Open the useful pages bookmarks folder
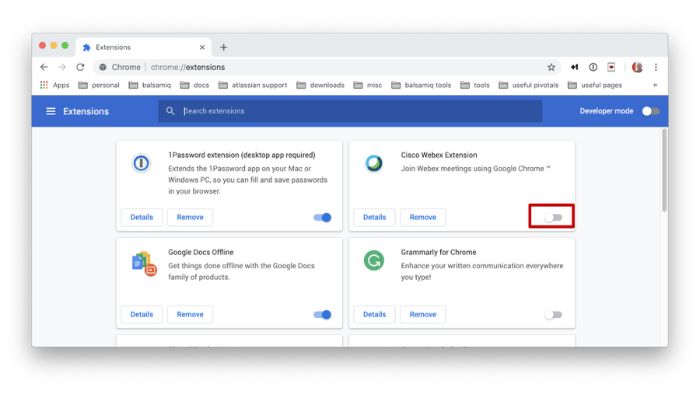 [x=595, y=85]
